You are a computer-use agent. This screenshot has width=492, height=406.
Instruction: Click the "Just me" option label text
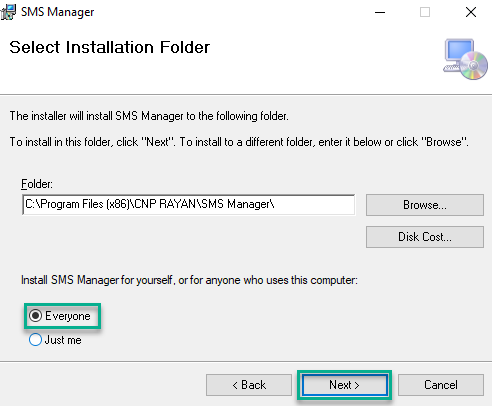63,340
